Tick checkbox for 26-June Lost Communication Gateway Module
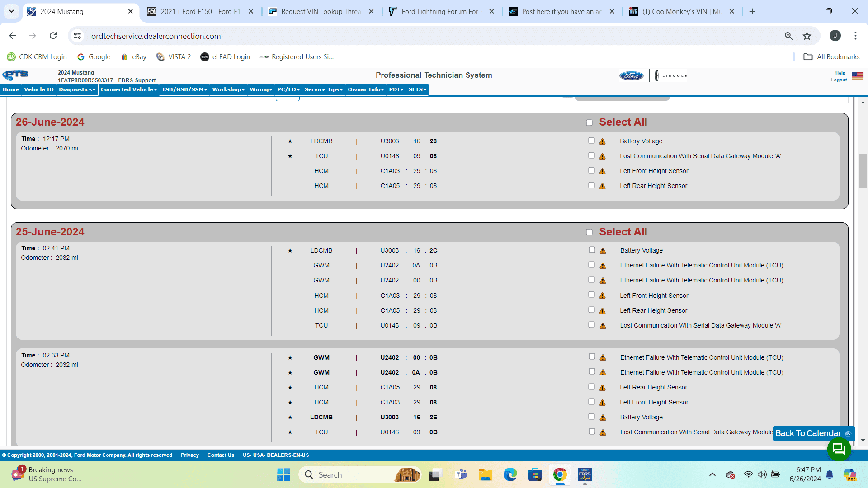This screenshot has height=488, width=868. pyautogui.click(x=591, y=155)
